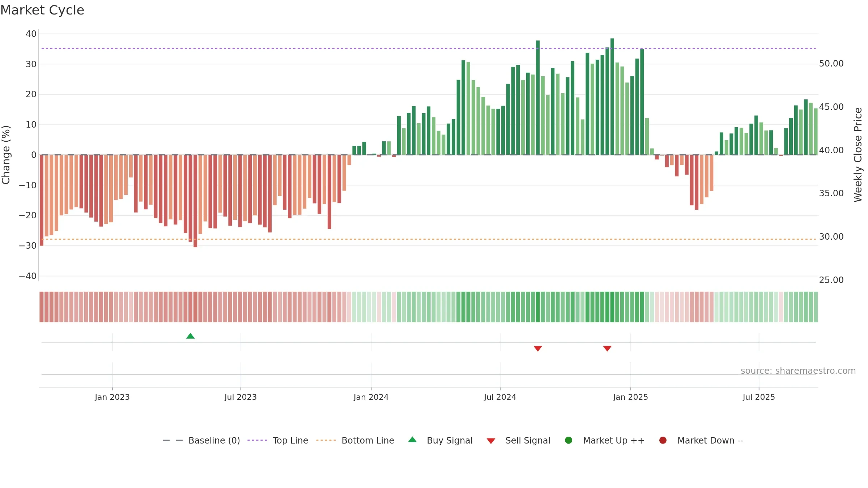Click the green triangle icon in legend
868x488 pixels.
(412, 440)
